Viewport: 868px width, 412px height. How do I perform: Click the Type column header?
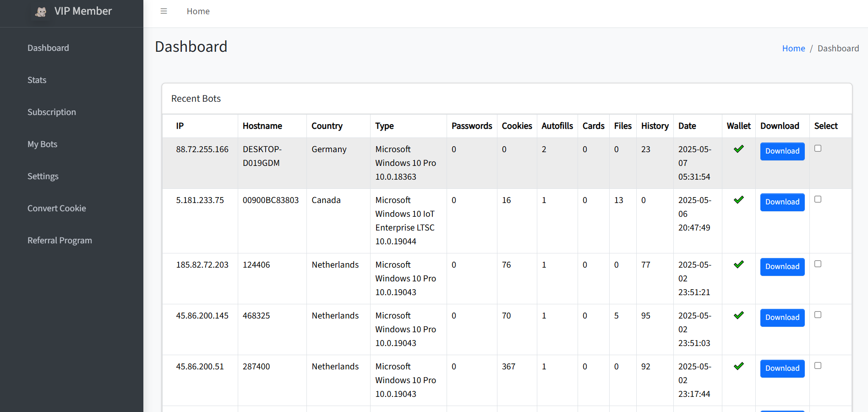pyautogui.click(x=384, y=126)
